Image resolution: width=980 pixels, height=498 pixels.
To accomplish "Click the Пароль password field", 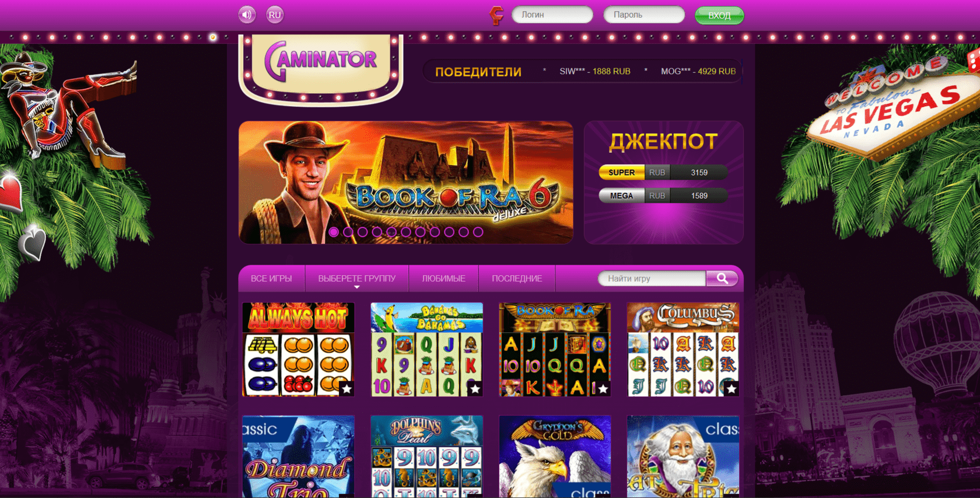I will (644, 15).
